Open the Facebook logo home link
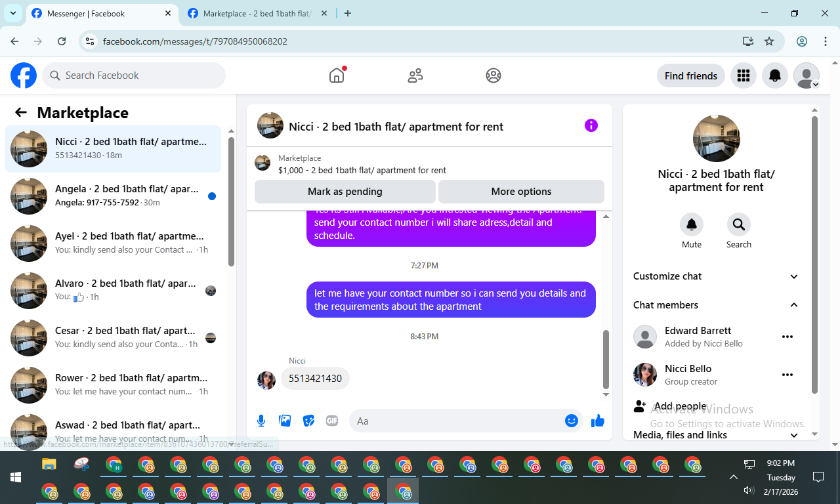The height and width of the screenshot is (504, 840). coord(24,75)
